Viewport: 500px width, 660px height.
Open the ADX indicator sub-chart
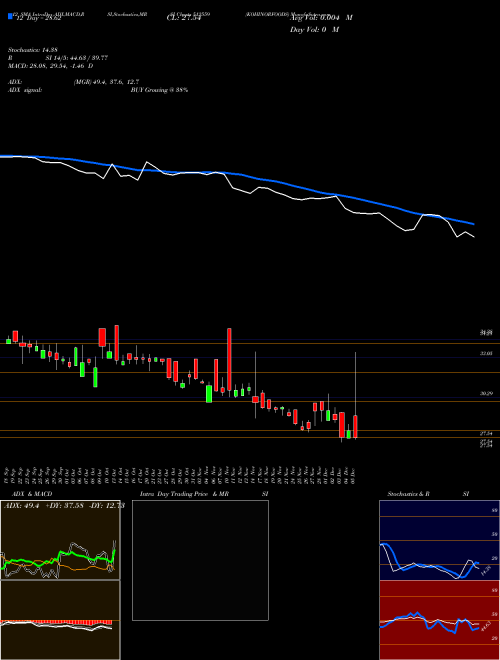(60, 540)
